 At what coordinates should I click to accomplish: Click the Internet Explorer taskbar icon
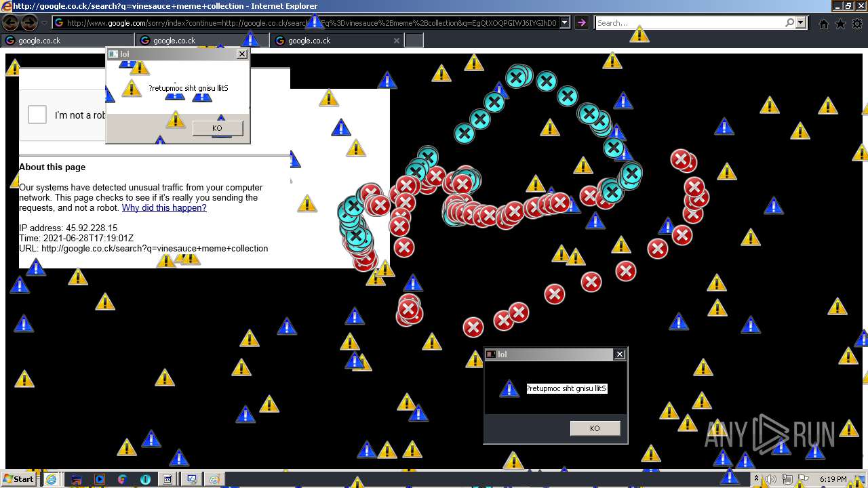coord(51,479)
